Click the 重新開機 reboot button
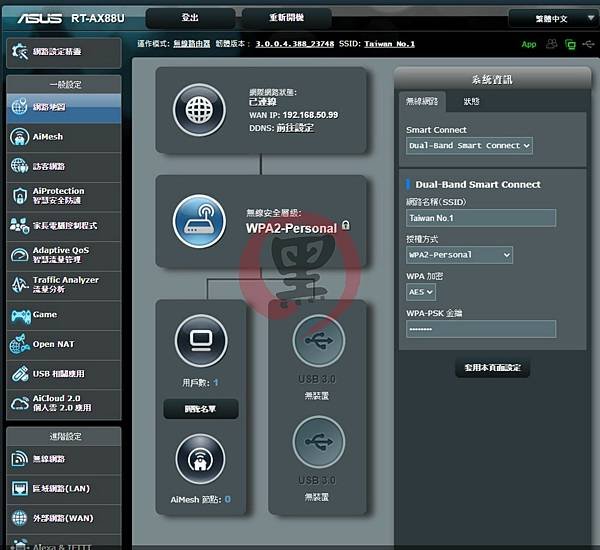The height and width of the screenshot is (550, 600). [x=287, y=18]
